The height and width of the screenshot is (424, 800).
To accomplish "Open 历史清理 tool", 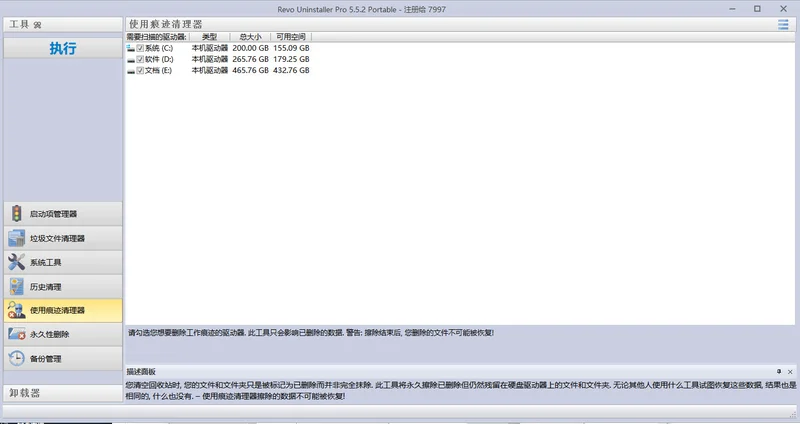I will 63,286.
